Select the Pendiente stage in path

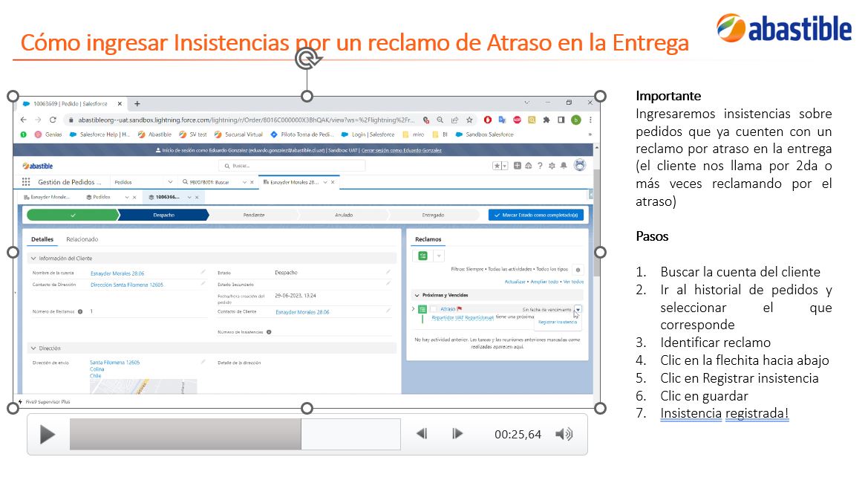click(253, 215)
